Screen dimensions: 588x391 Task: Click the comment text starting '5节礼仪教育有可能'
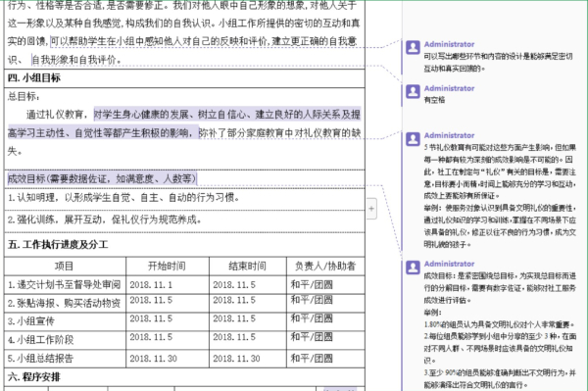tap(500, 196)
